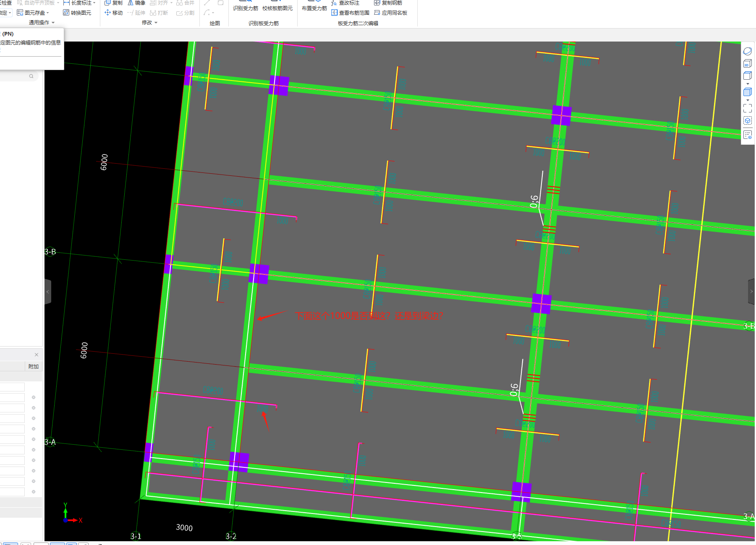Click the 自动平齐顶板 button
The height and width of the screenshot is (545, 756).
(x=36, y=3)
